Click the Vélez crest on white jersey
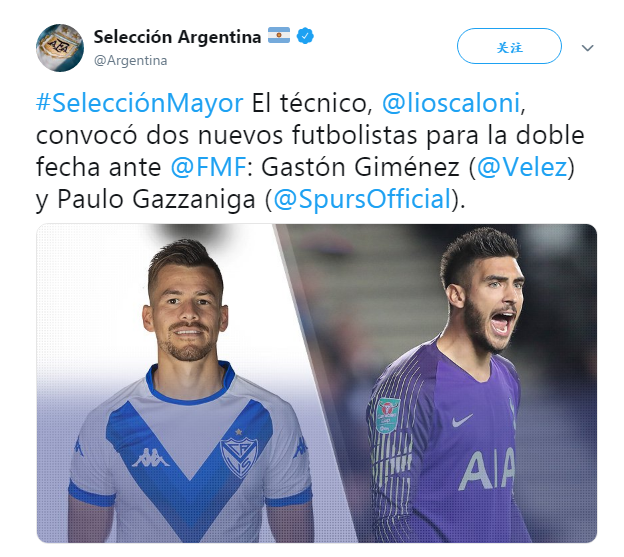This screenshot has height=557, width=624. 239,456
